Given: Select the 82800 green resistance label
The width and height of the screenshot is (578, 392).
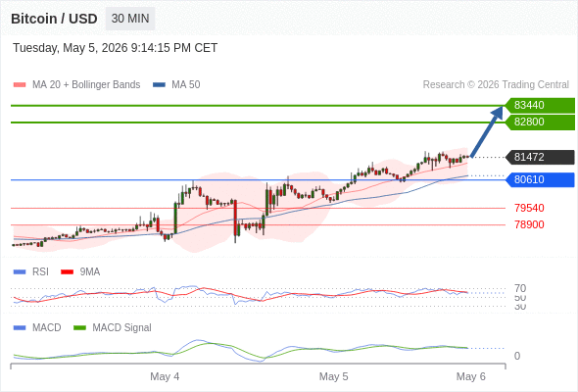Looking at the screenshot, I should click(540, 122).
